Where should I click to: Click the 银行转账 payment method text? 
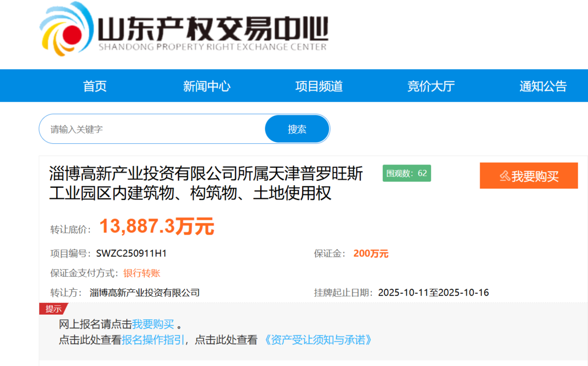(x=142, y=273)
